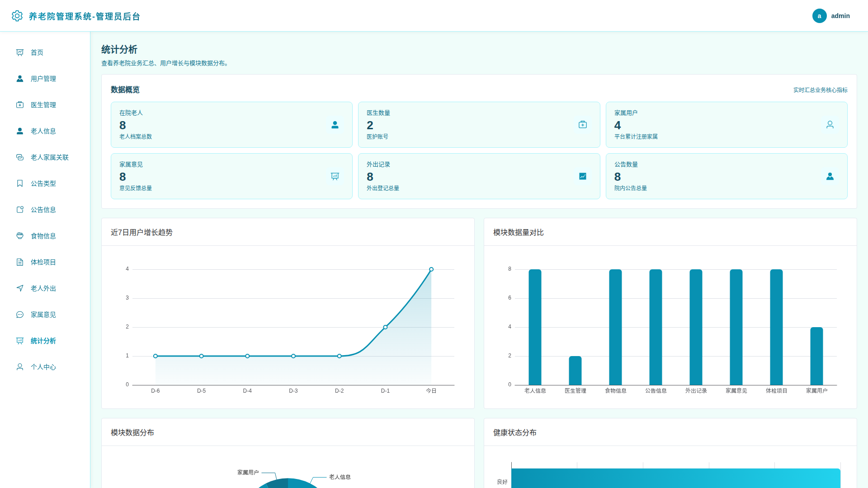Select 公告信息 in the sidebar
This screenshot has height=488, width=868.
pyautogui.click(x=45, y=210)
